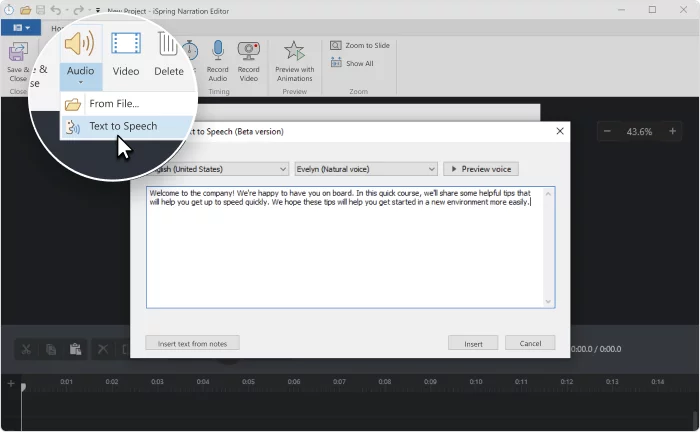Click the Cancel button
This screenshot has width=700, height=432.
(530, 343)
